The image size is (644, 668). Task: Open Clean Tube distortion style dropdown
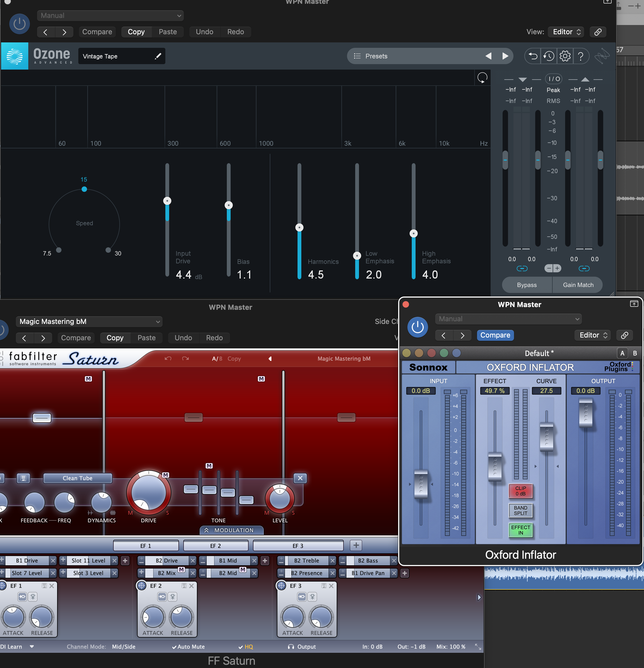78,478
